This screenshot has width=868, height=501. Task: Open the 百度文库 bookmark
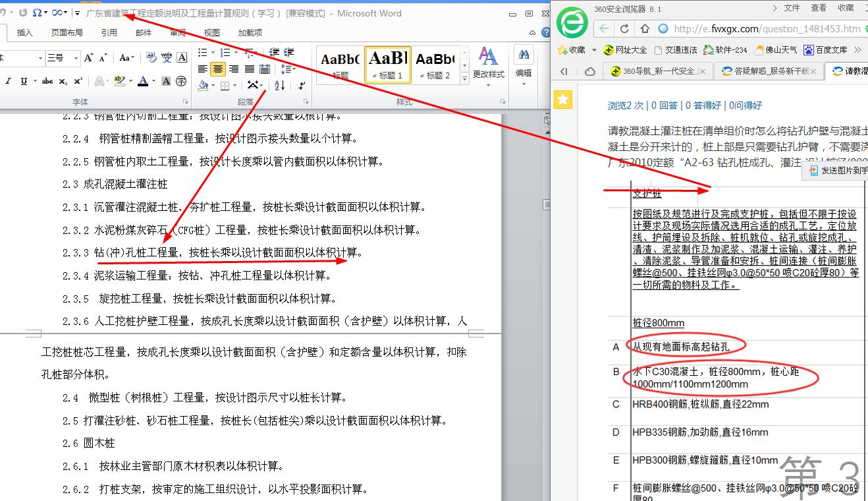(825, 50)
